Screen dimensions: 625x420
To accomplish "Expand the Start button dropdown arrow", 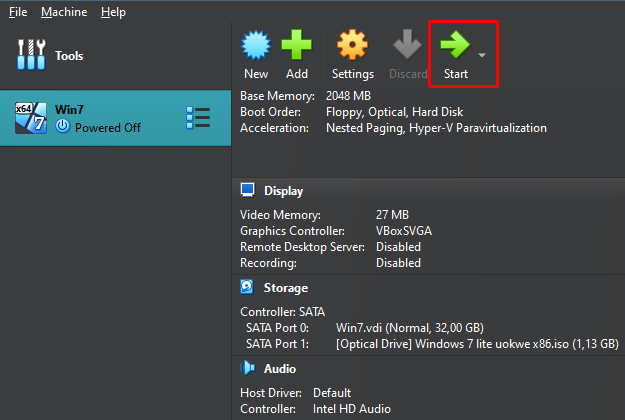I will point(482,55).
